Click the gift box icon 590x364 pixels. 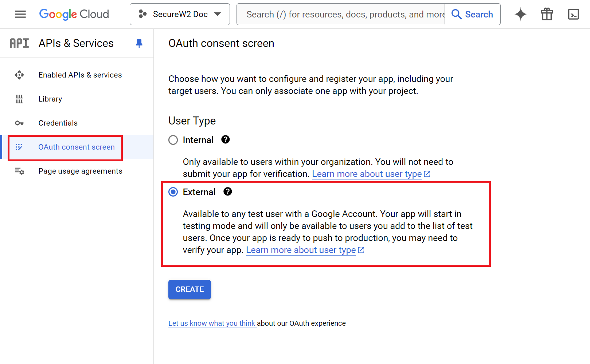[547, 14]
